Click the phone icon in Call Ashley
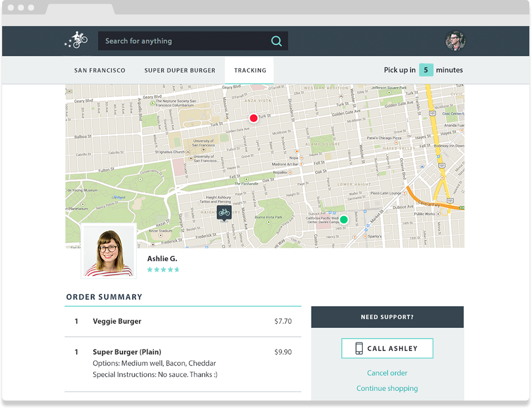 coord(359,348)
